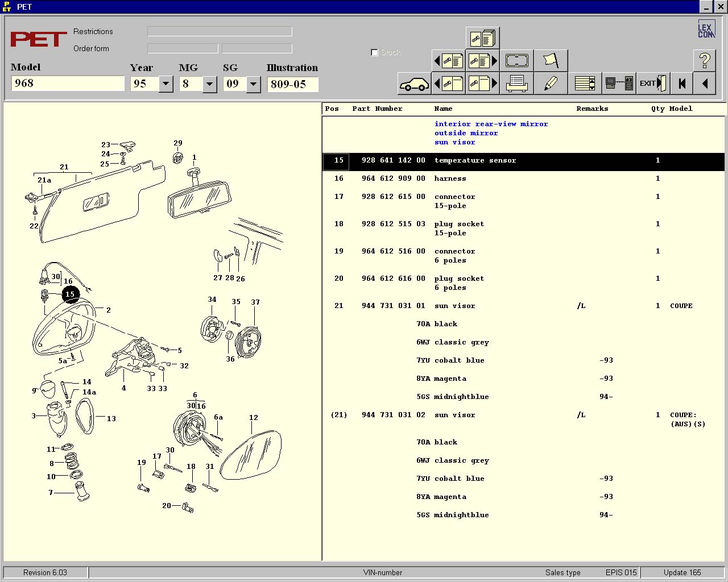
Task: Open help with question mark icon
Action: coord(705,61)
